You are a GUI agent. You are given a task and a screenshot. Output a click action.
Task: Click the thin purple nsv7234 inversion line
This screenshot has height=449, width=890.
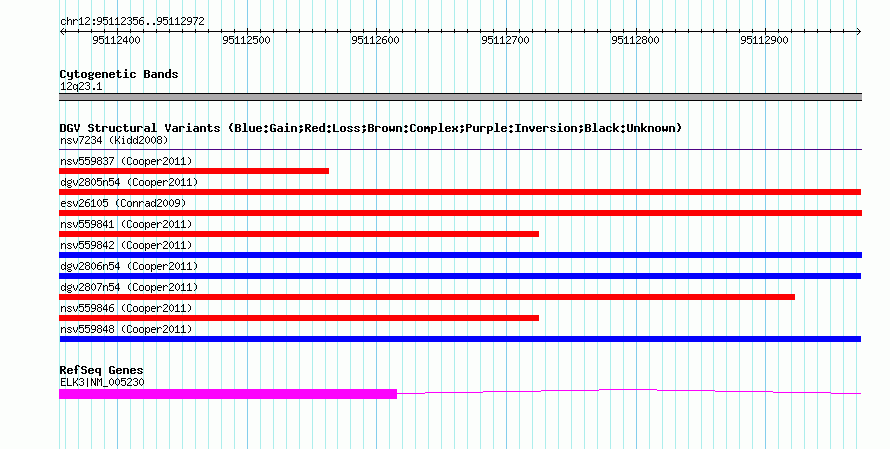(460, 150)
